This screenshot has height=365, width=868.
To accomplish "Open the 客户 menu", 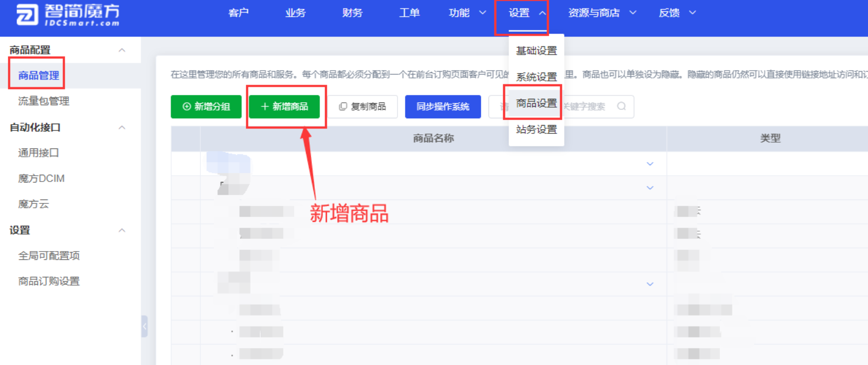I will tap(238, 13).
